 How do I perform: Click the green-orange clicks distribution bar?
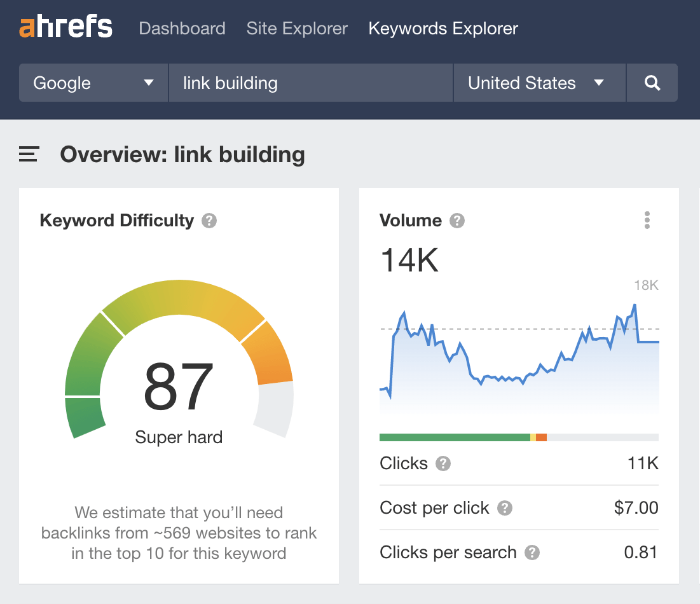pos(519,437)
